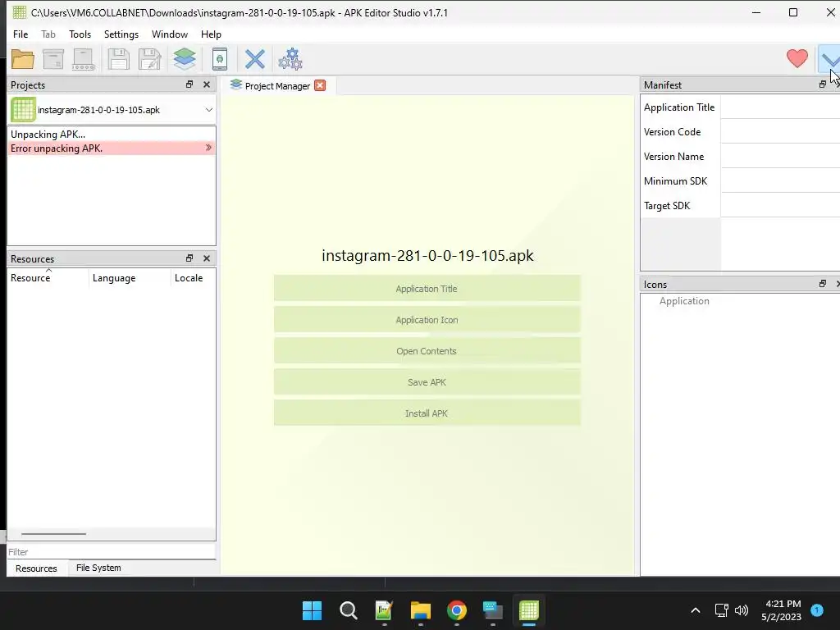
Task: Open Windows taskbar Search
Action: point(348,610)
